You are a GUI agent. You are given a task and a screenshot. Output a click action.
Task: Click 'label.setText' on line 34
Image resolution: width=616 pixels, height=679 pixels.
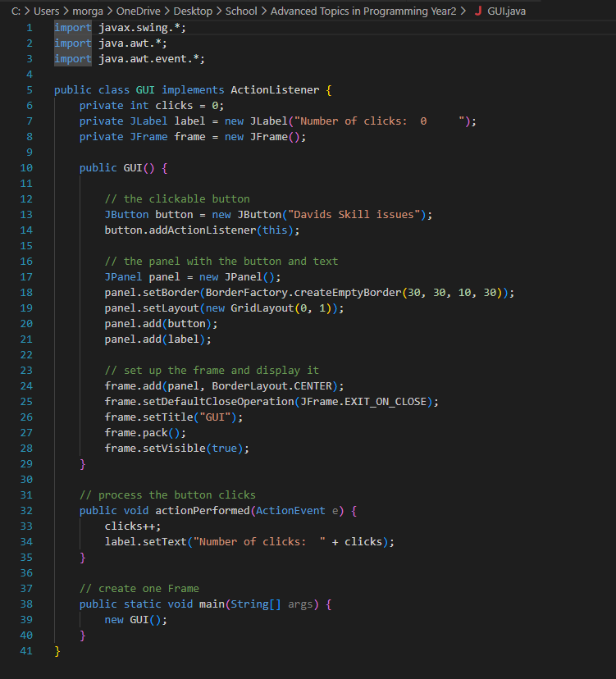145,542
